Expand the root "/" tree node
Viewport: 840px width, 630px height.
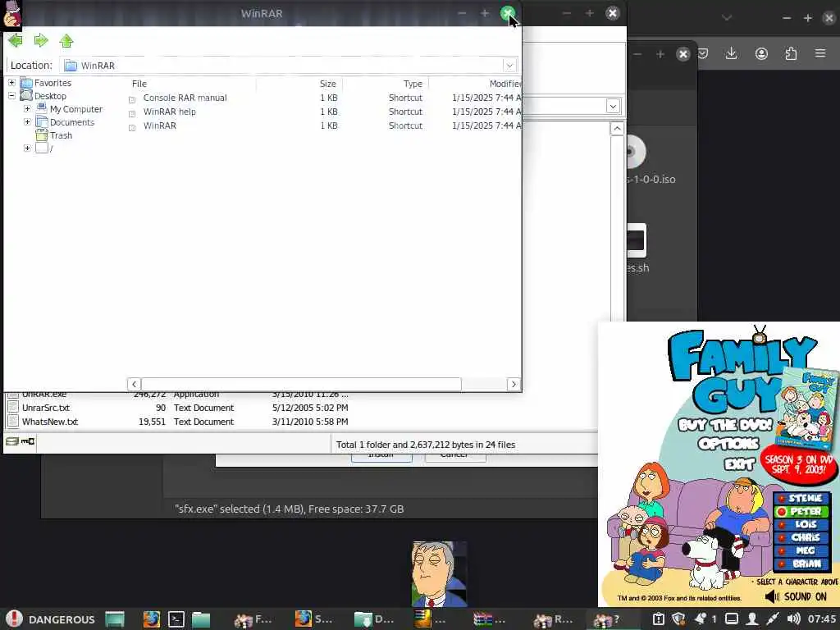pyautogui.click(x=27, y=148)
